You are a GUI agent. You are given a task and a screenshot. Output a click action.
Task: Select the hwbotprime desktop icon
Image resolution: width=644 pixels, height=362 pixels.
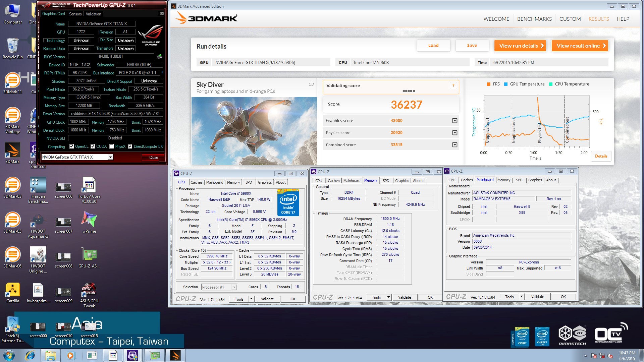[x=38, y=293]
